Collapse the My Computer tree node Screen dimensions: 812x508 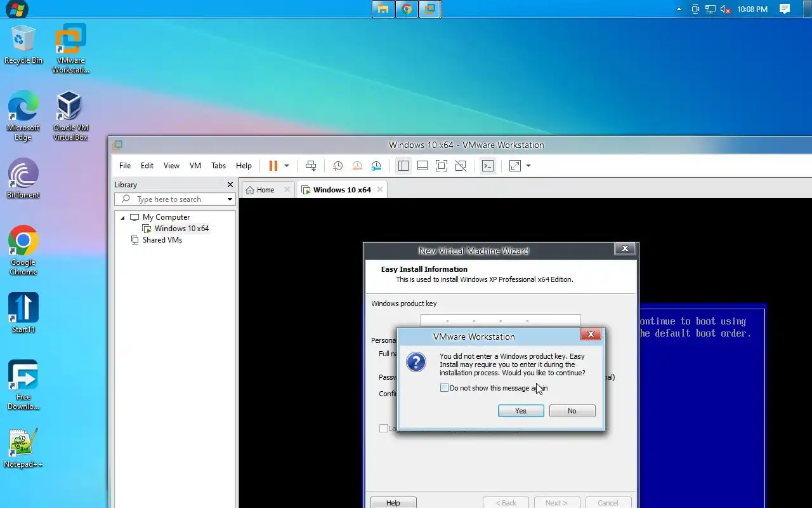[x=123, y=217]
